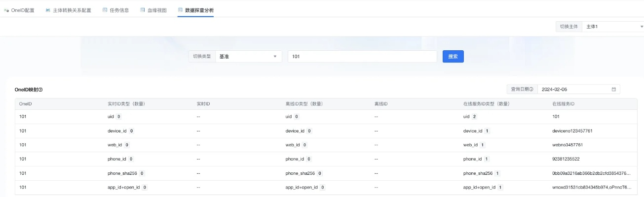Click app_id+open_id in 实时ID类型 column
Image resolution: width=644 pixels, height=197 pixels.
(124, 187)
